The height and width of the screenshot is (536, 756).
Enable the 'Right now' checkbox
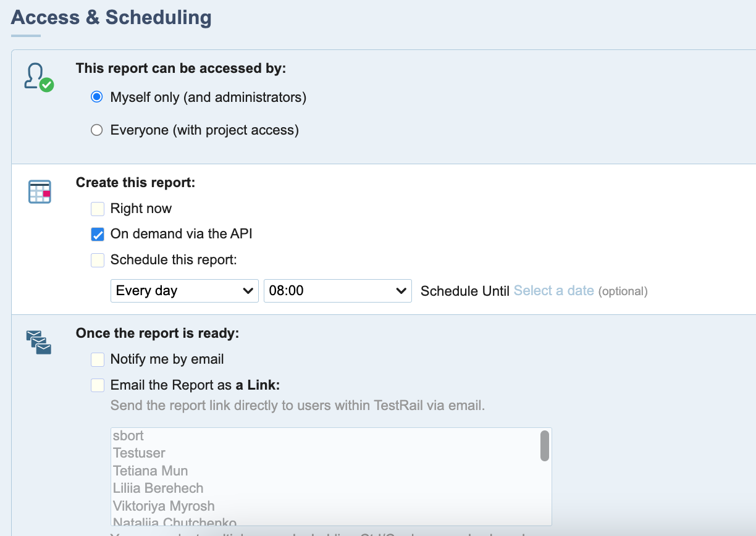pos(98,209)
